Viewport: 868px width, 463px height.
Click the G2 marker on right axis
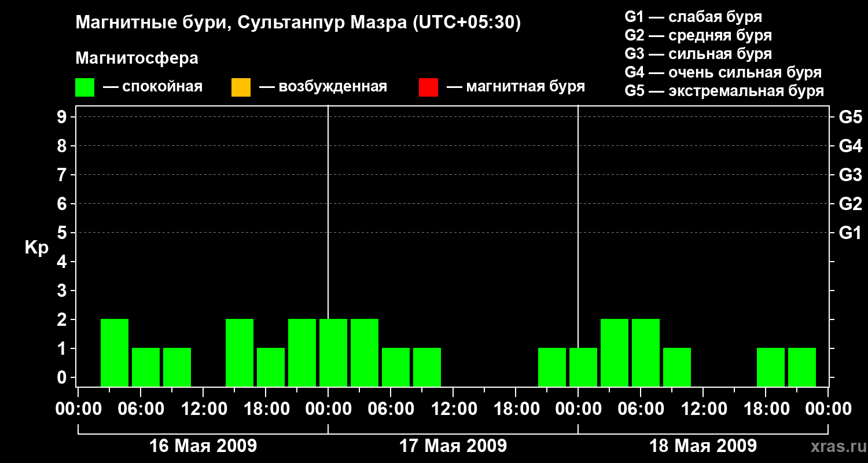(850, 204)
